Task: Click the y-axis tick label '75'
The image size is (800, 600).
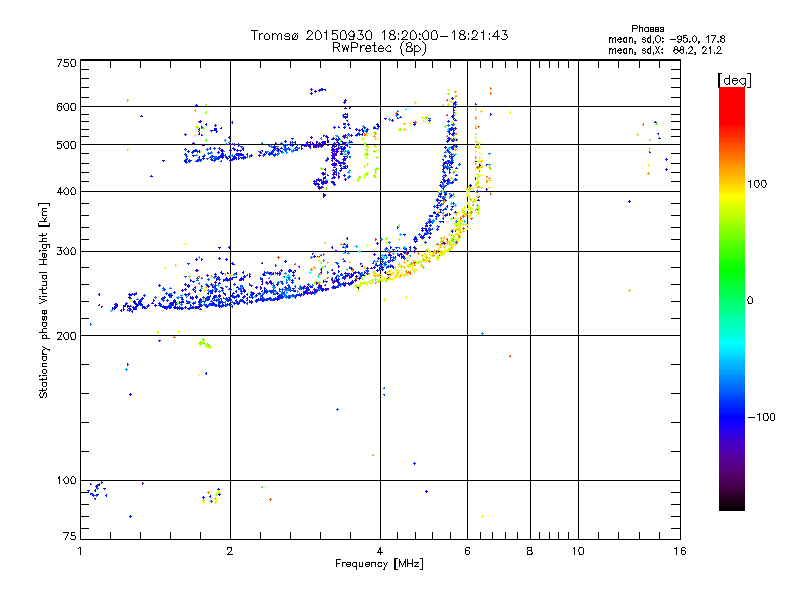Action: [70, 536]
